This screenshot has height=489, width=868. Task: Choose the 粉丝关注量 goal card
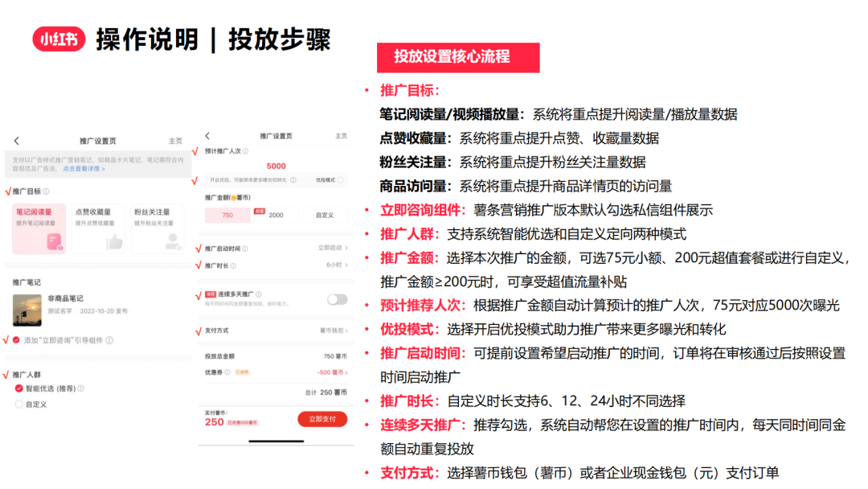tap(158, 228)
